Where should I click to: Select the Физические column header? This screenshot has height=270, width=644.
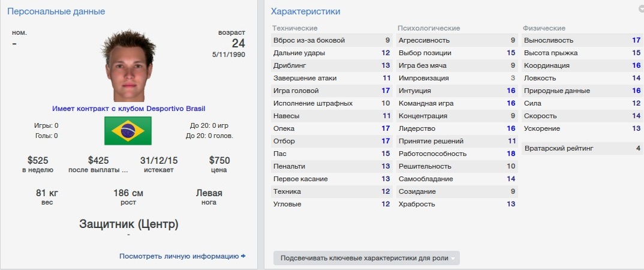click(x=544, y=28)
